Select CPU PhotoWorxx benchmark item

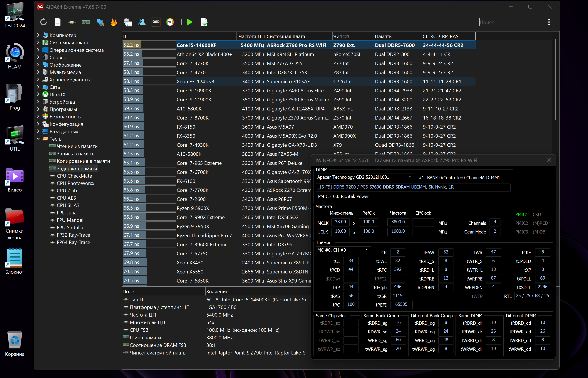tap(75, 183)
